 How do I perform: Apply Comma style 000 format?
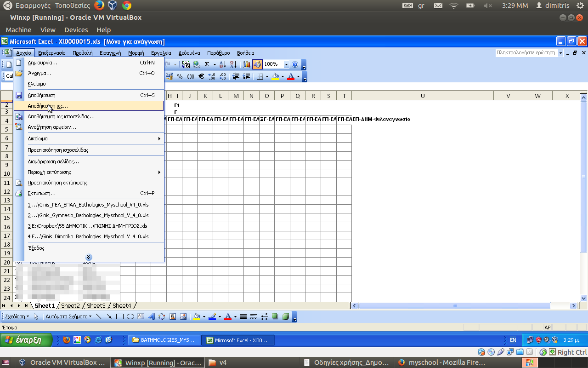191,76
